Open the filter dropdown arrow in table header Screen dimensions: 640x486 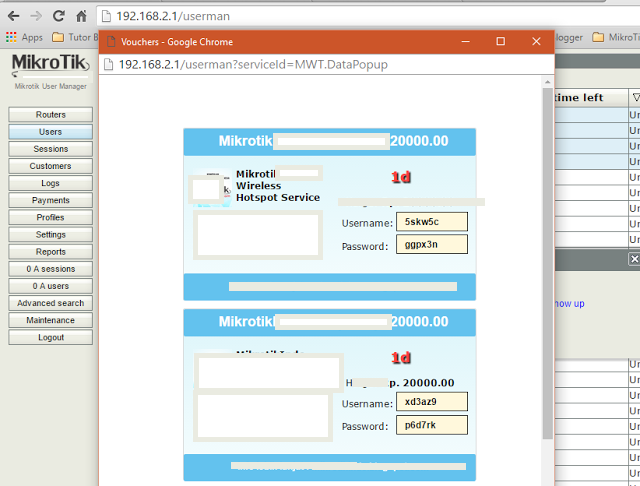[x=635, y=97]
